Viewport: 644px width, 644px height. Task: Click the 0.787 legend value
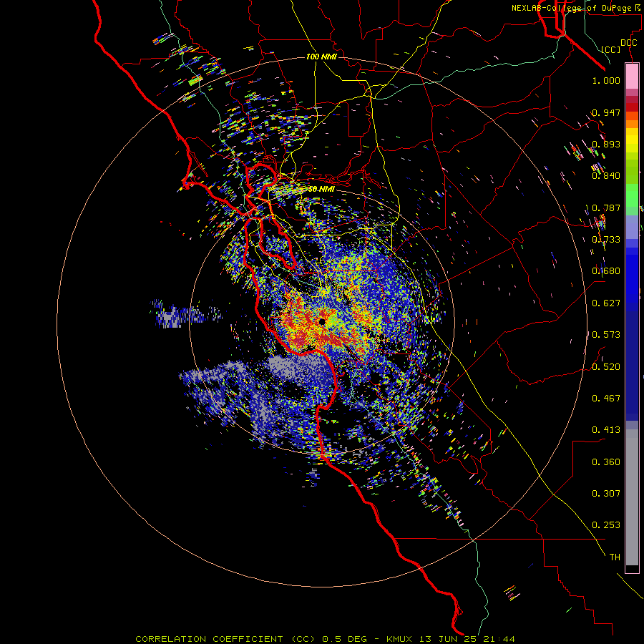click(x=606, y=208)
